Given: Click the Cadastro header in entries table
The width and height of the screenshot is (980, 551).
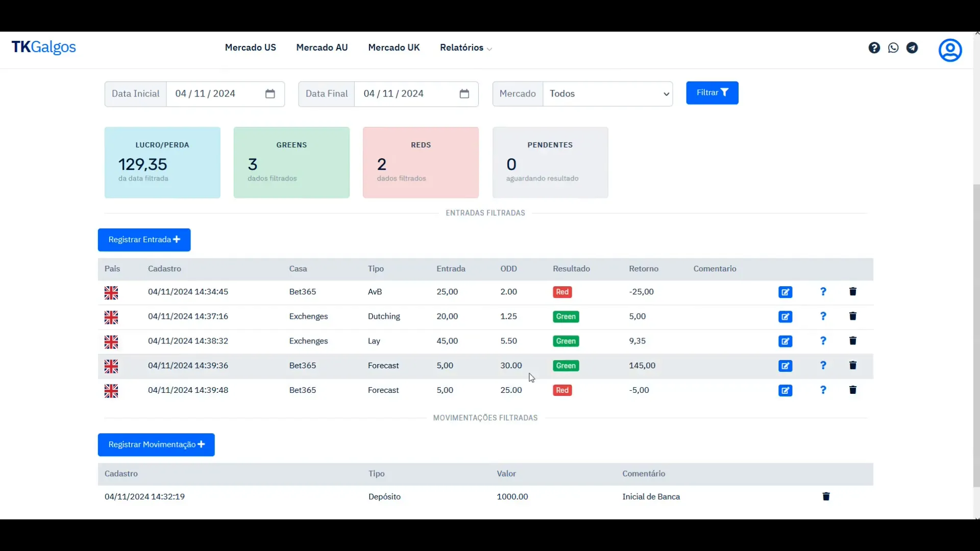Looking at the screenshot, I should tap(164, 269).
